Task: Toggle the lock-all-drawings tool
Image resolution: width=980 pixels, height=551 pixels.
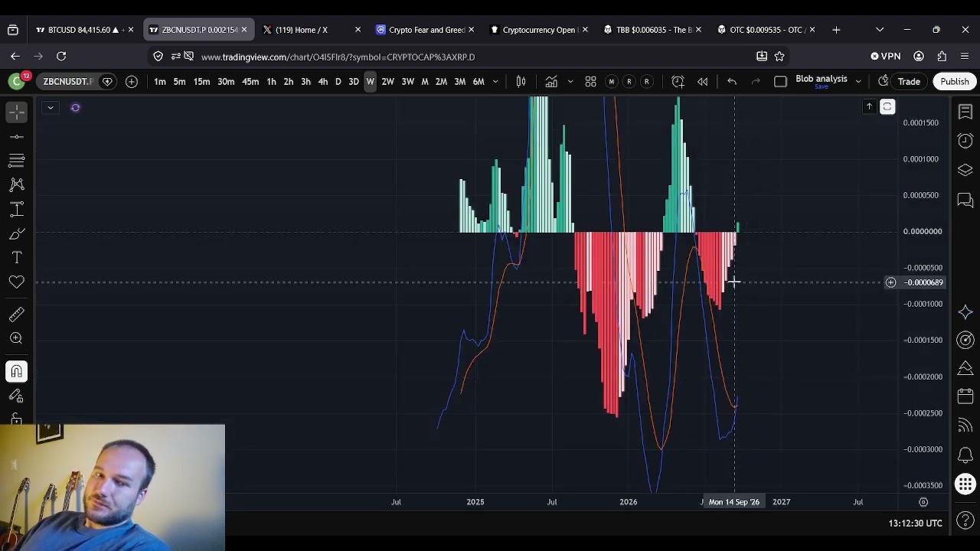Action: pos(16,420)
